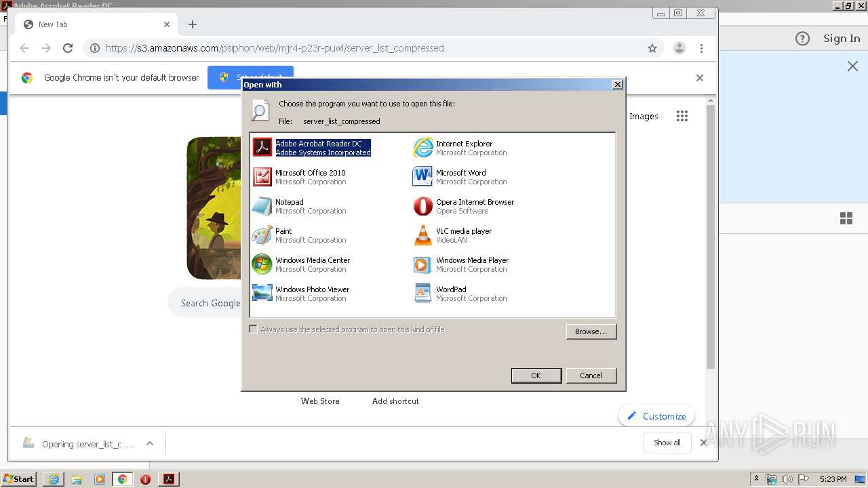Screen dimensions: 868x488
Task: Open Windows Explorer taskbar folder
Action: coord(77,479)
